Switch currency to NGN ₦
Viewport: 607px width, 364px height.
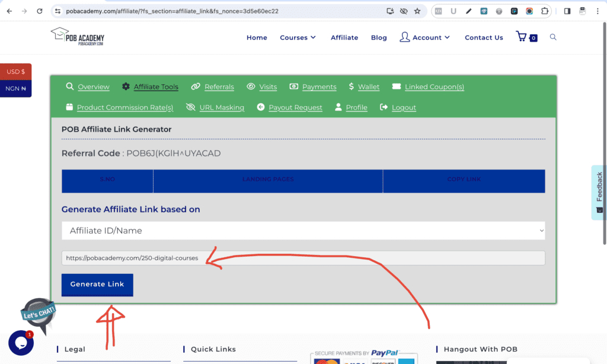(x=15, y=89)
